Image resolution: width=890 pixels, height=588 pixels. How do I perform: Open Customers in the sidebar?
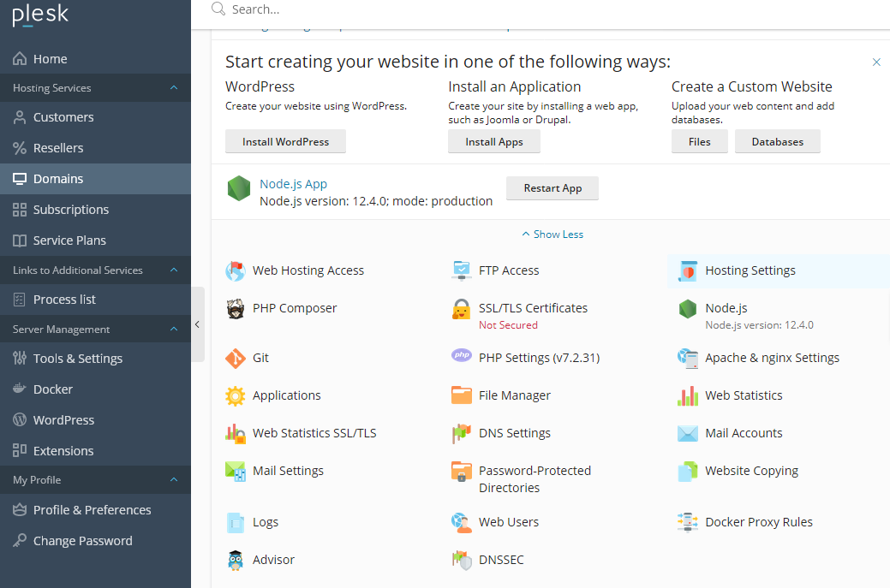coord(95,117)
